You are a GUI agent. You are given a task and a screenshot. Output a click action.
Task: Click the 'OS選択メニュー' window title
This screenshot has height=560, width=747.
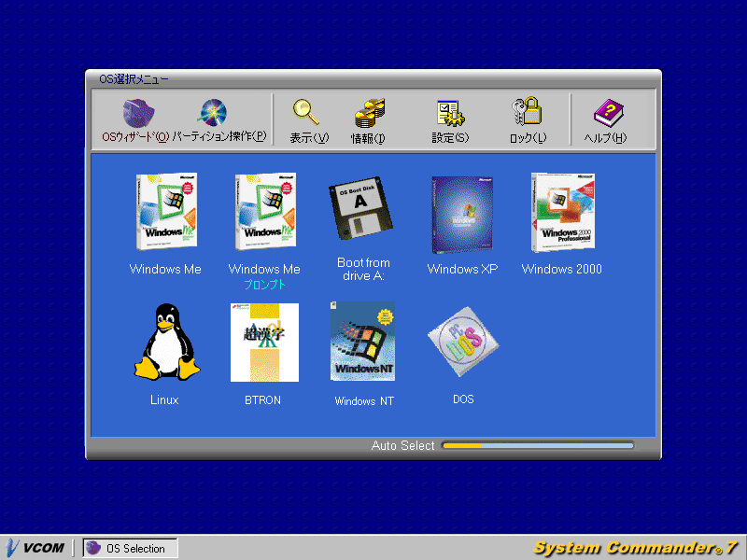click(134, 79)
